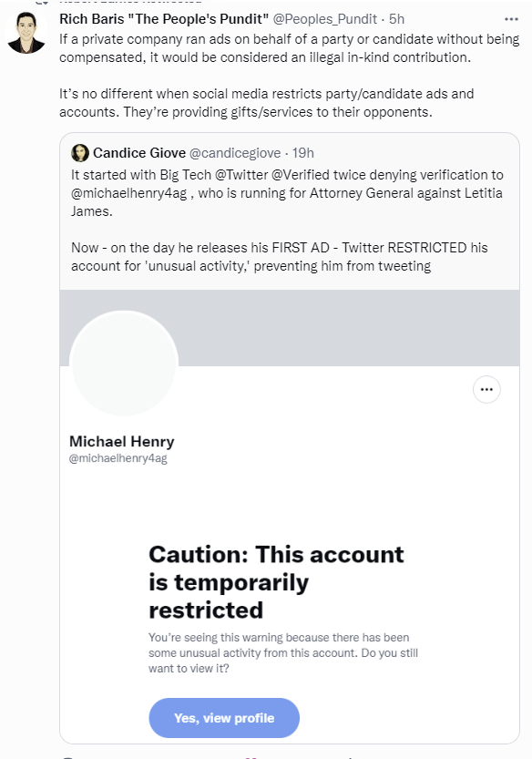This screenshot has width=532, height=759.
Task: Open the @Peoples_Pundit handle
Action: pyautogui.click(x=325, y=19)
